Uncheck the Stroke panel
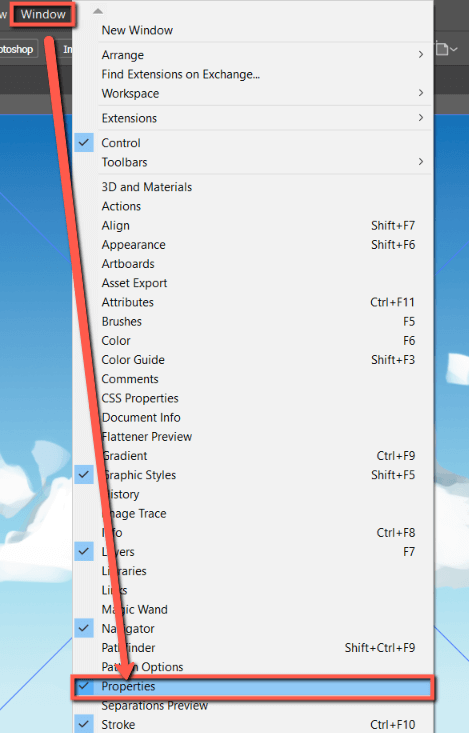 click(x=84, y=724)
